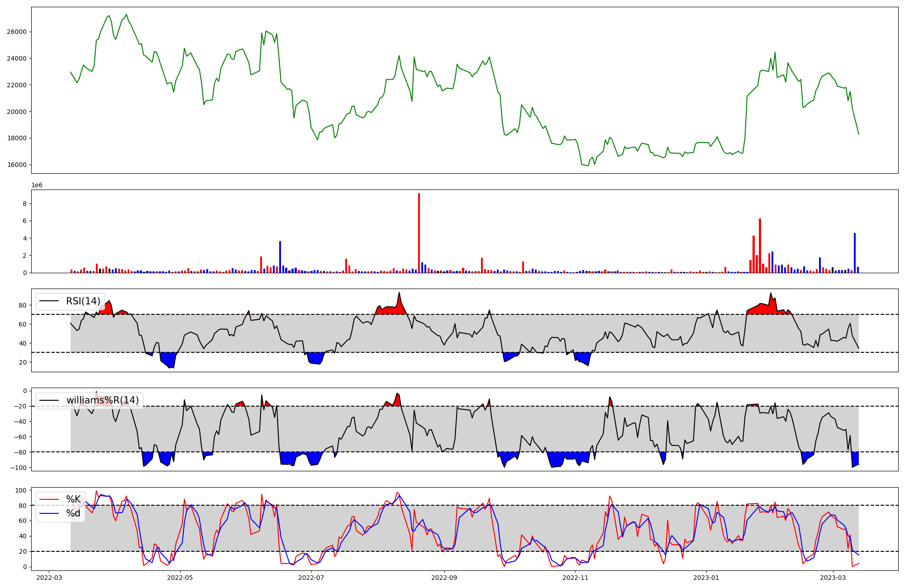Click the 16000 price axis label

(16, 165)
